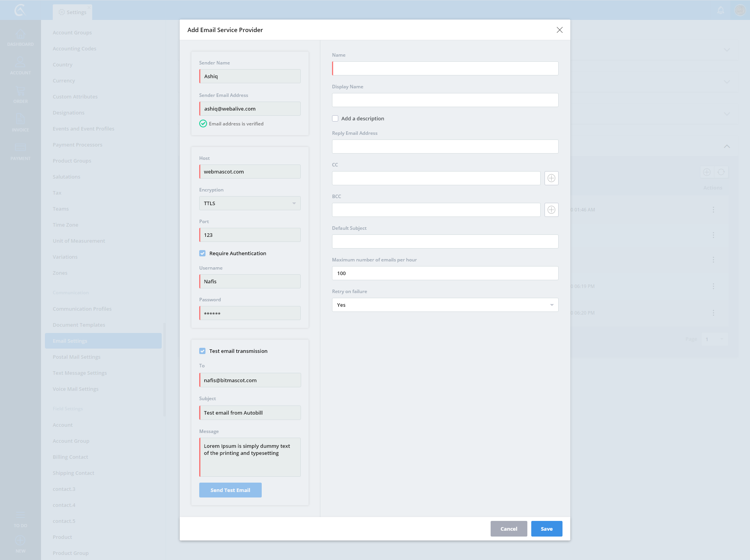The height and width of the screenshot is (560, 750).
Task: Click the Save button
Action: pyautogui.click(x=546, y=529)
